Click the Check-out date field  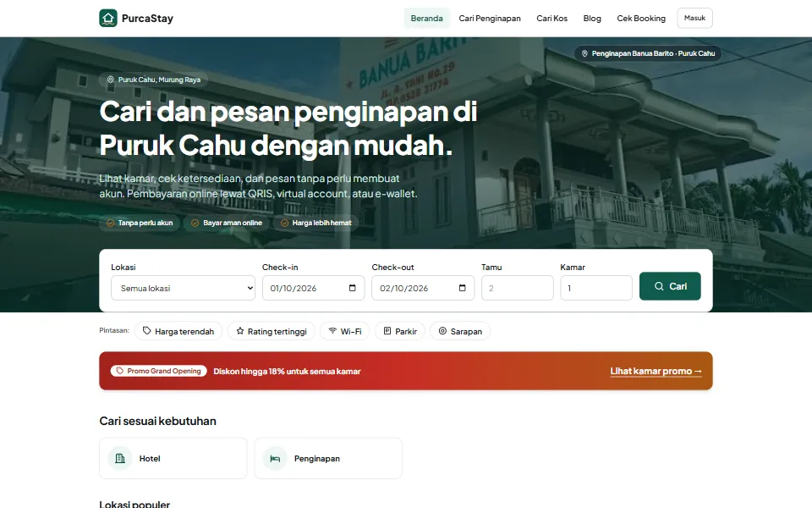coord(423,288)
